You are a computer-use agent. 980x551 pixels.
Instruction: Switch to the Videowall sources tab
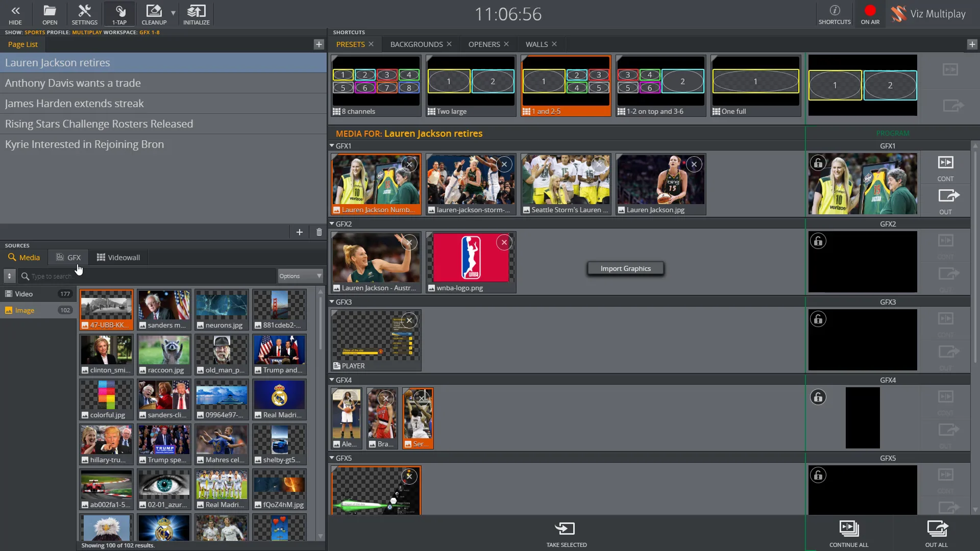[117, 257]
